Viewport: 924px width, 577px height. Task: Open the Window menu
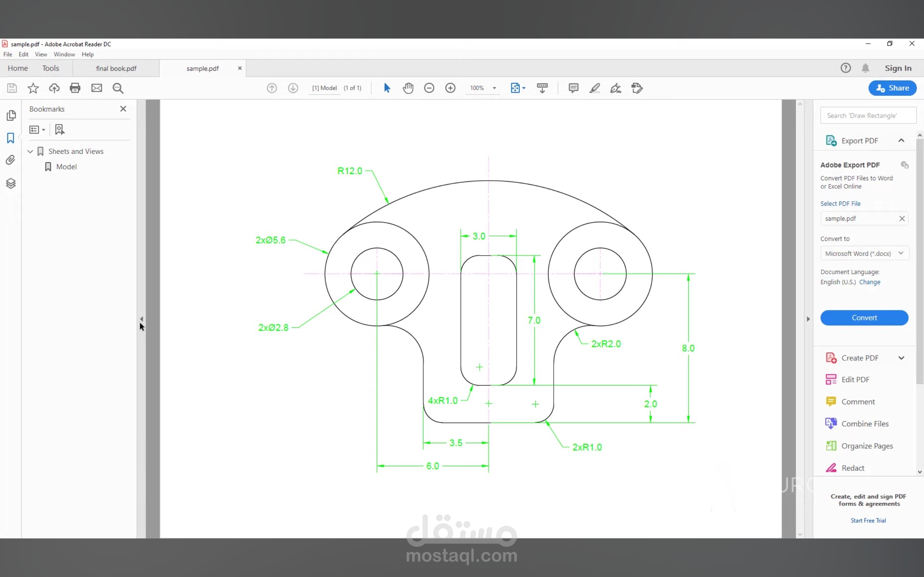point(64,54)
